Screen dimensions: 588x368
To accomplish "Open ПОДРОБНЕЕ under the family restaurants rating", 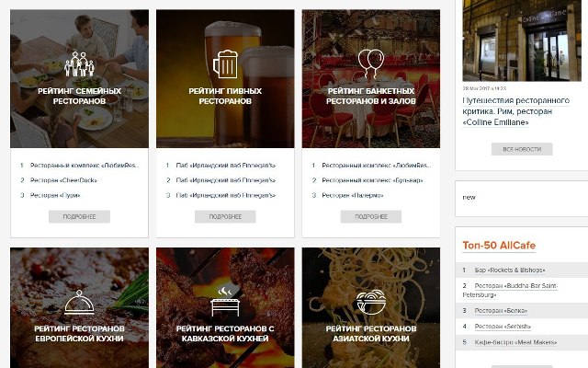I will 79,217.
